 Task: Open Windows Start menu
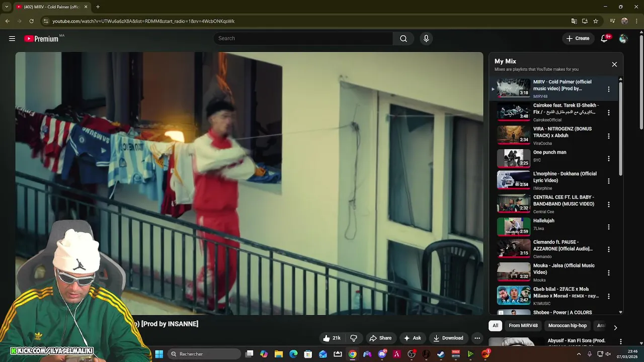[x=159, y=354]
